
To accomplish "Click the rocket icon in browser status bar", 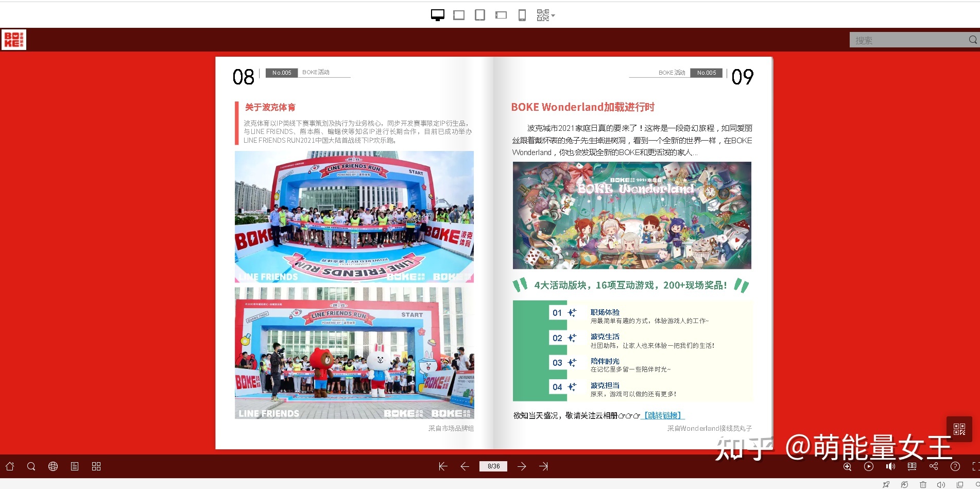I will [x=886, y=484].
